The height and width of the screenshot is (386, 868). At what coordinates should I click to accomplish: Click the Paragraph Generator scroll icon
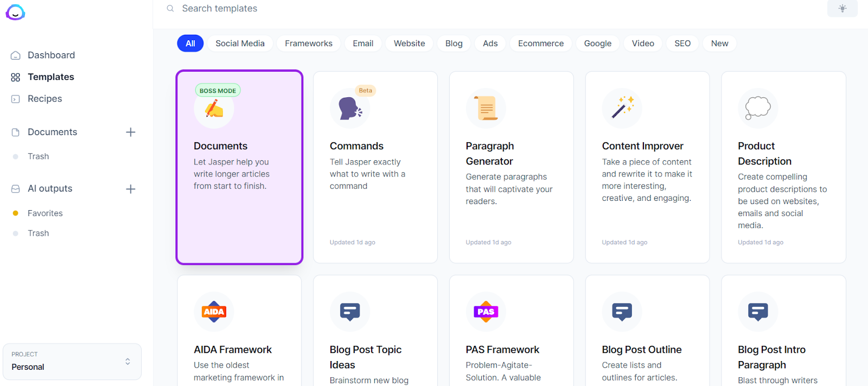(486, 109)
